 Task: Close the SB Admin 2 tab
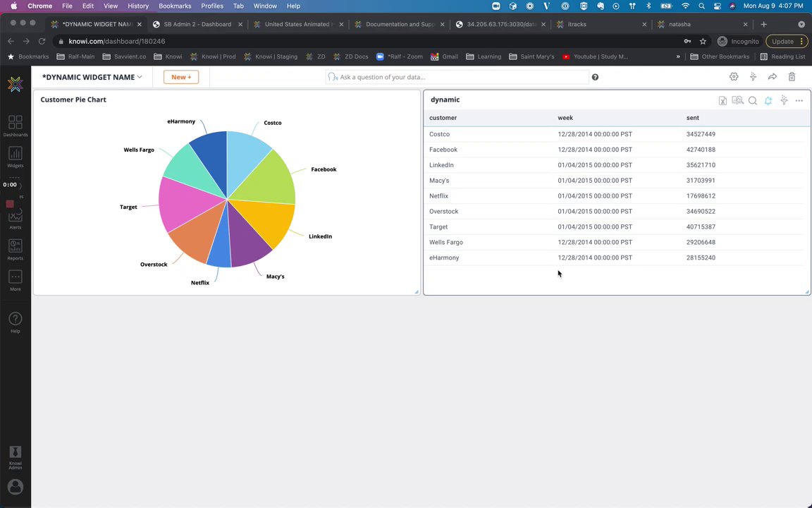coord(240,25)
